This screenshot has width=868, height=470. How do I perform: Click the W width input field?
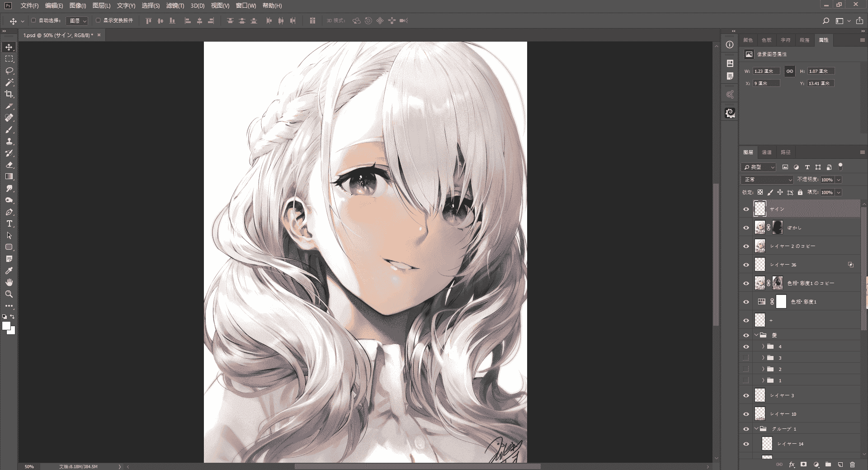pyautogui.click(x=766, y=71)
